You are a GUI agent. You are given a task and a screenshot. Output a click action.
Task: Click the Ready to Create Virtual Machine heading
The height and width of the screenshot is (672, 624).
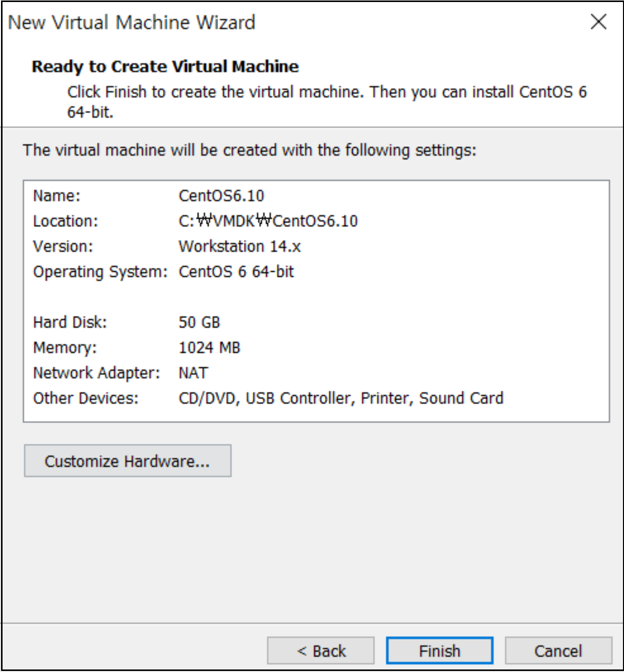click(x=165, y=66)
